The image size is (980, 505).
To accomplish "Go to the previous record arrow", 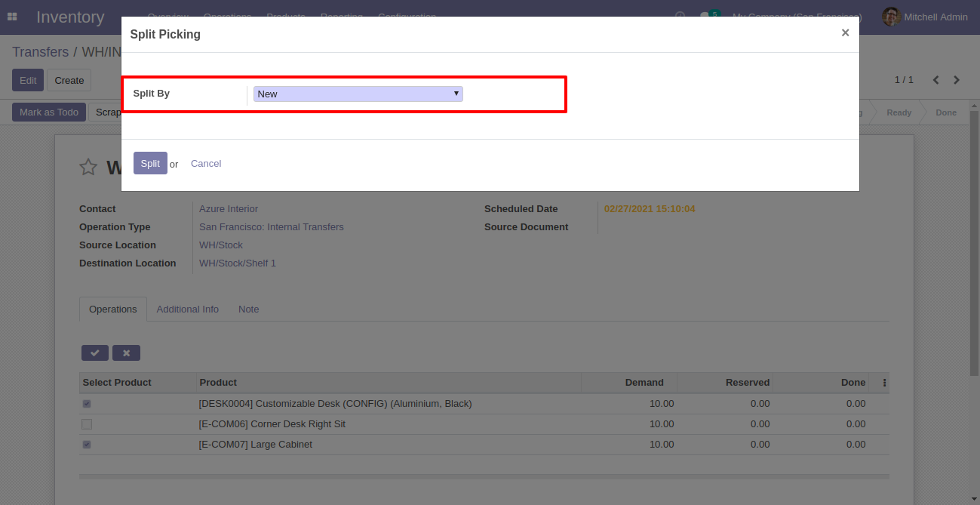I will [936, 80].
